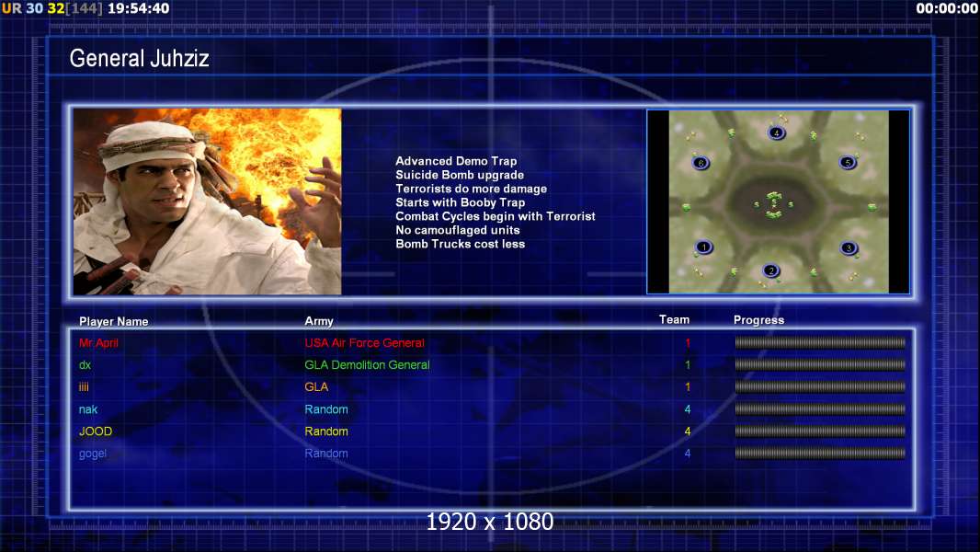The height and width of the screenshot is (552, 980).
Task: Select player name dx
Action: [85, 365]
